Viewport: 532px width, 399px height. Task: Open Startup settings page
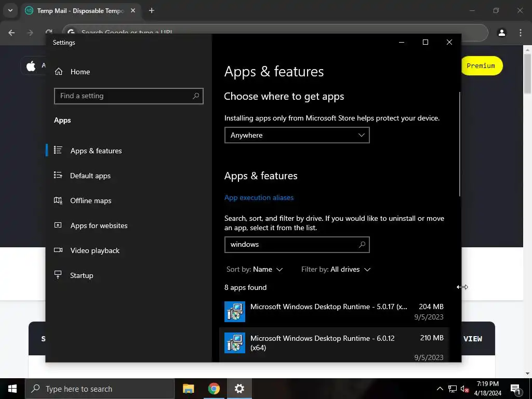point(129,275)
